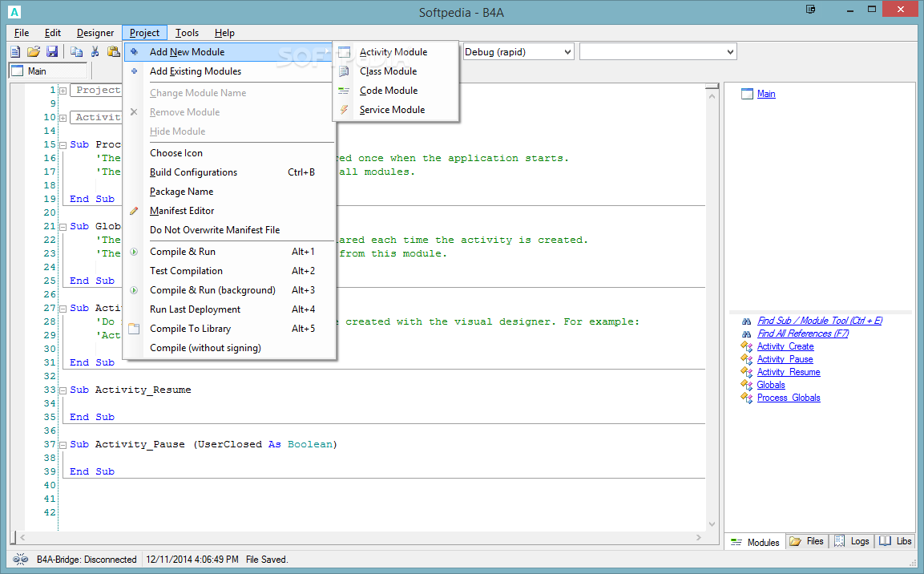Screen dimensions: 924x574
Task: Click the icon next to Process_Globals
Action: click(x=747, y=398)
